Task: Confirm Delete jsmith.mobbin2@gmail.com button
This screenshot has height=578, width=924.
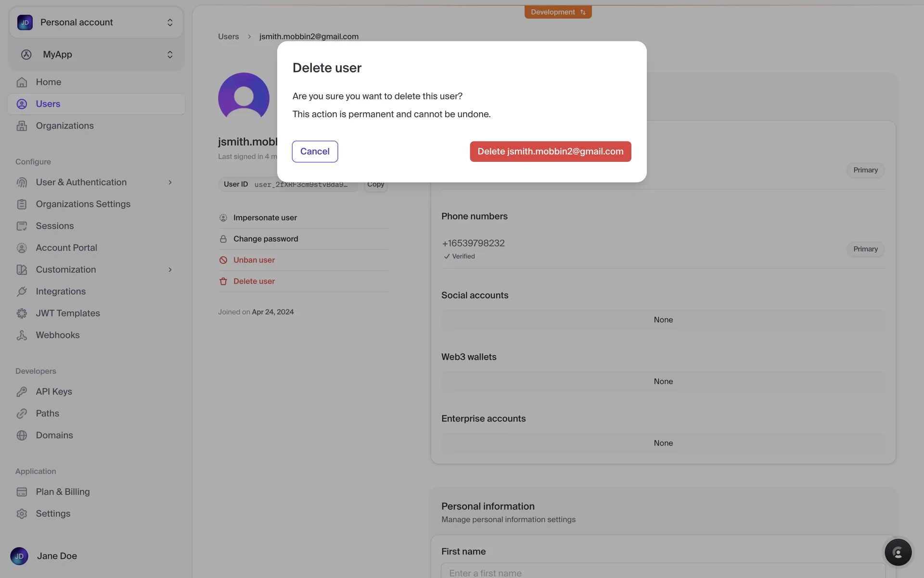Action: coord(550,151)
